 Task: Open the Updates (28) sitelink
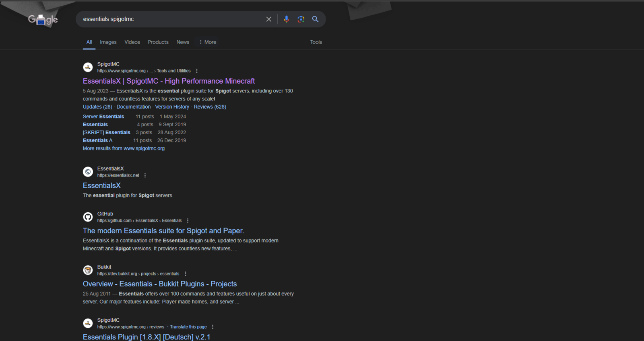pyautogui.click(x=97, y=107)
